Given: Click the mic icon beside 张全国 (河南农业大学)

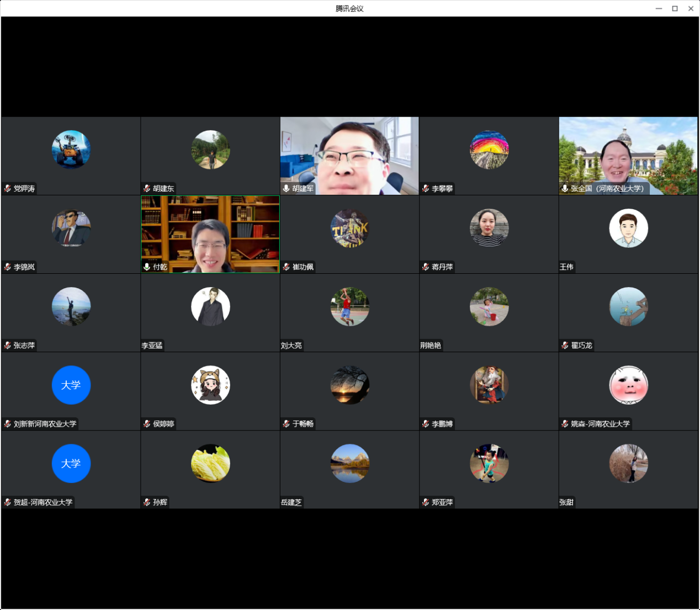Looking at the screenshot, I should (x=565, y=189).
